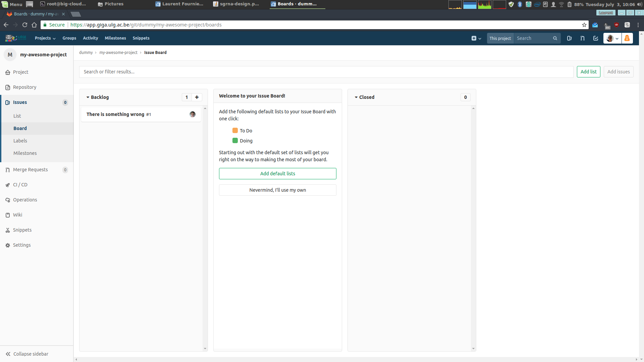Open the Projects dropdown in navbar
This screenshot has width=644, height=362.
[45, 38]
